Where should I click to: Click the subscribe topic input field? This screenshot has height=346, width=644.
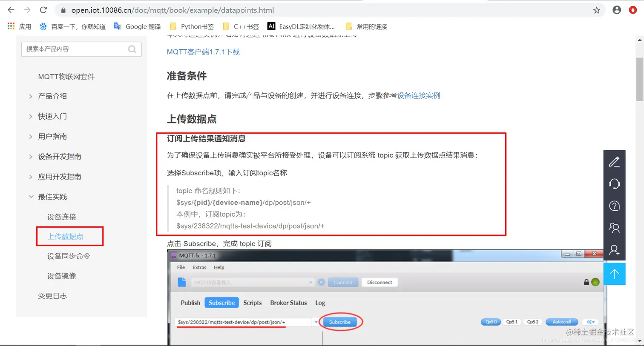244,322
